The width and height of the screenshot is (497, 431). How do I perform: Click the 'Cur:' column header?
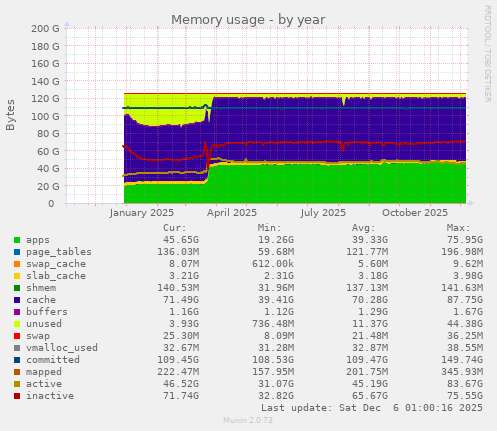point(175,228)
